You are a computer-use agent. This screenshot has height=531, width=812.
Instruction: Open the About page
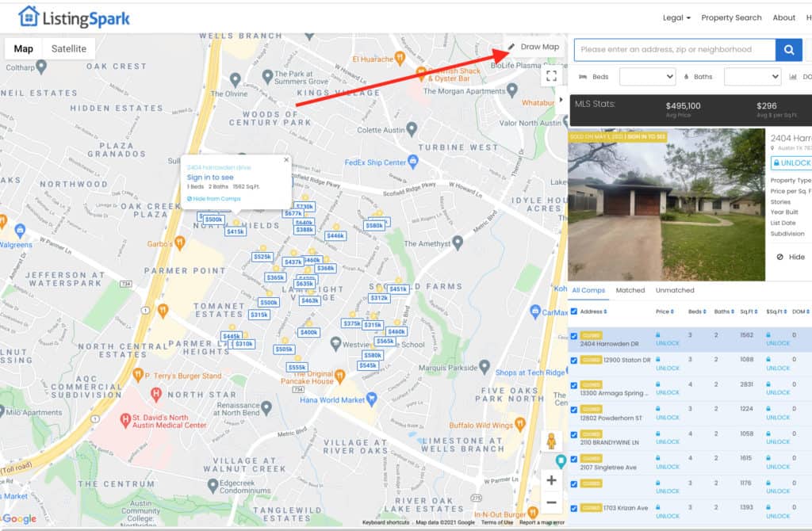[x=784, y=17]
